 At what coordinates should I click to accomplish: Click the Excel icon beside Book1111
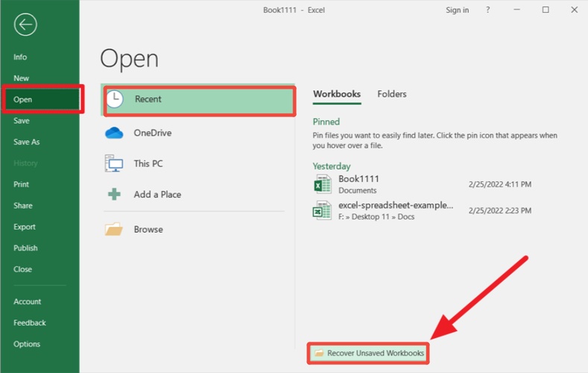click(323, 184)
